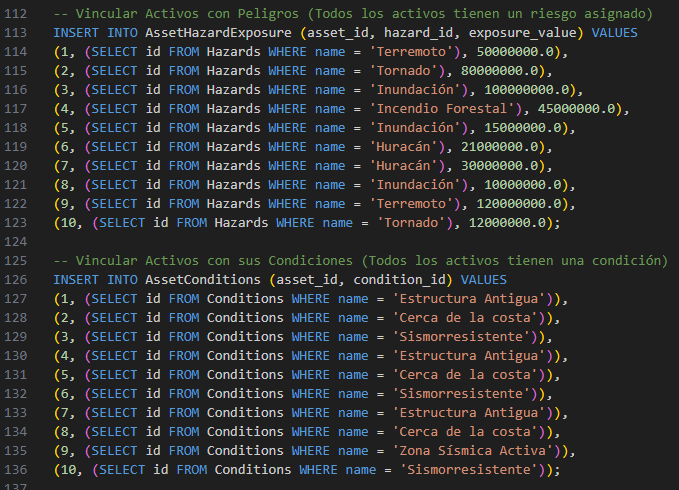Click 'Sismorresistente' on line 132
The height and width of the screenshot is (490, 679).
click(x=461, y=394)
